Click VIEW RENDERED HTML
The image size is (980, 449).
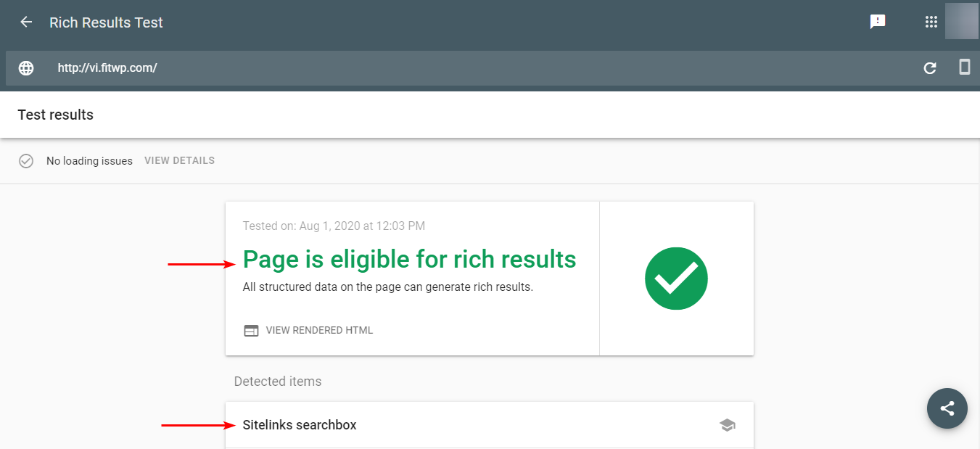coord(319,330)
